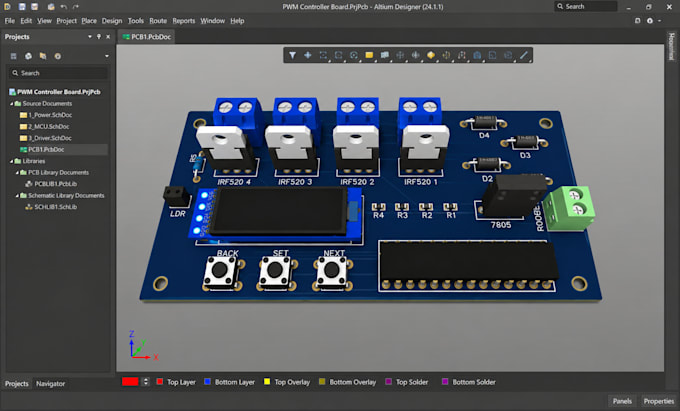Focus the title bar Search box
Screen dimensions: 680x411
point(585,7)
